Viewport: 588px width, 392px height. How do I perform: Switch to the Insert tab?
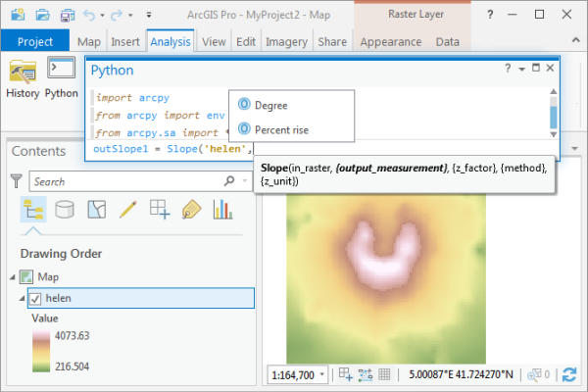124,42
